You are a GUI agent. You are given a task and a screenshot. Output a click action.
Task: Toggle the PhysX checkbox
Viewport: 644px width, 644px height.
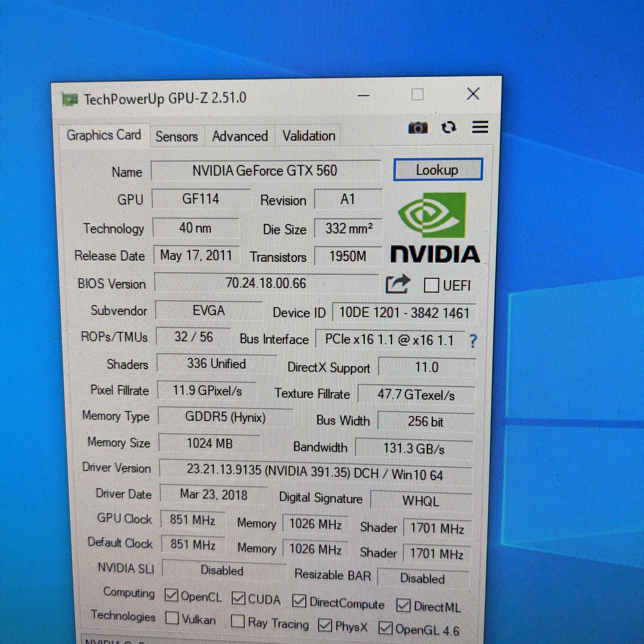click(325, 625)
